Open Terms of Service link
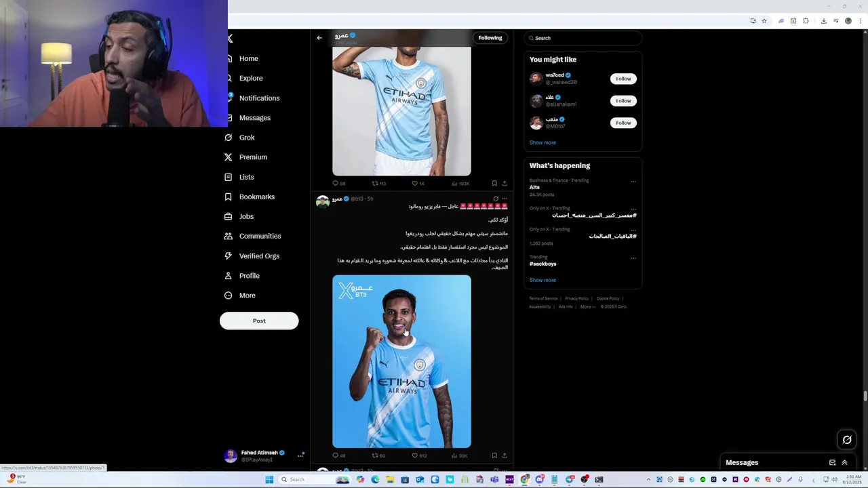The height and width of the screenshot is (488, 868). coord(543,298)
